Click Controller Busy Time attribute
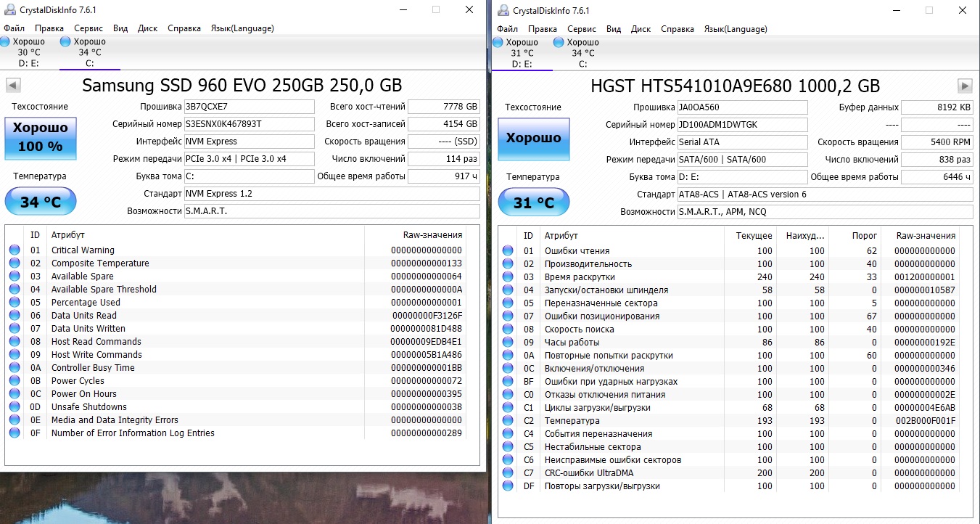The height and width of the screenshot is (524, 980). click(93, 368)
